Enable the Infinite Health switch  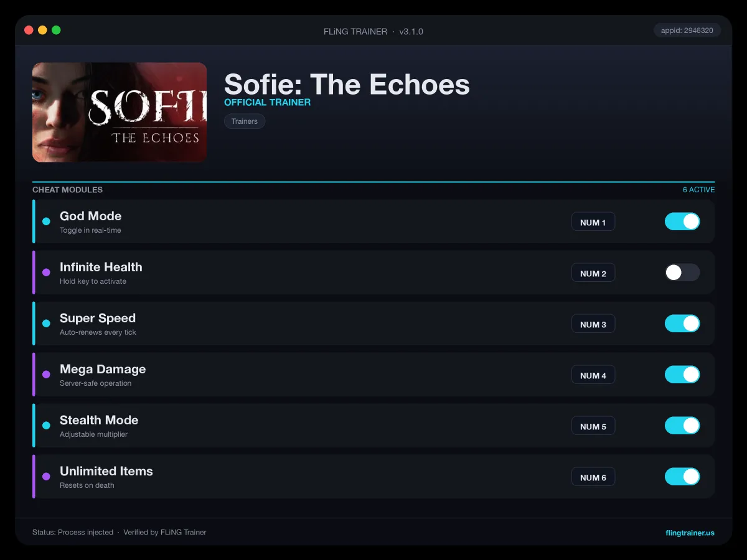[682, 273]
